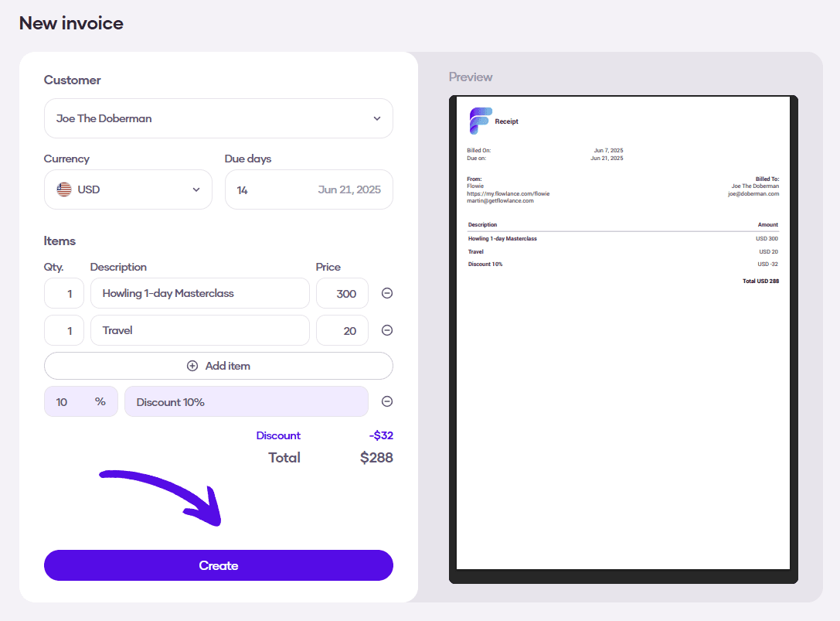The image size is (840, 621).
Task: Click the Total label beside $288
Action: [x=284, y=458]
